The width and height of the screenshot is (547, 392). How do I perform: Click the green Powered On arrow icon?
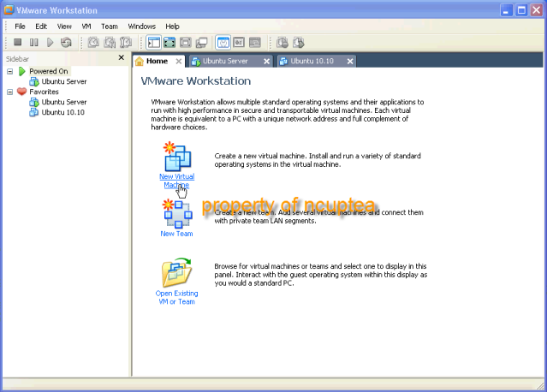(22, 72)
